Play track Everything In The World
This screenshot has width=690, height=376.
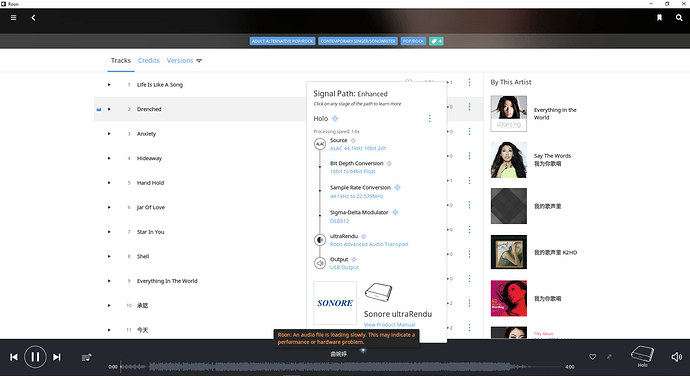(109, 281)
